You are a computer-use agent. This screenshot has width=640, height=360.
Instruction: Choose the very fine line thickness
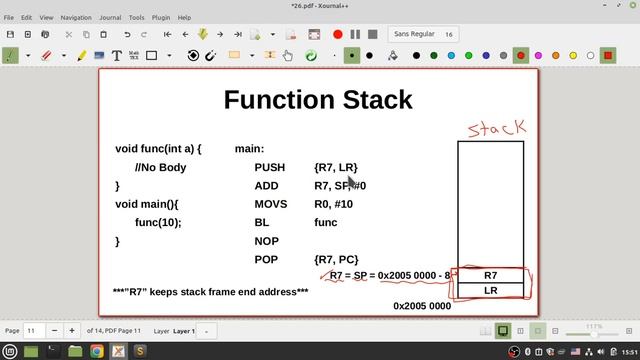(334, 56)
